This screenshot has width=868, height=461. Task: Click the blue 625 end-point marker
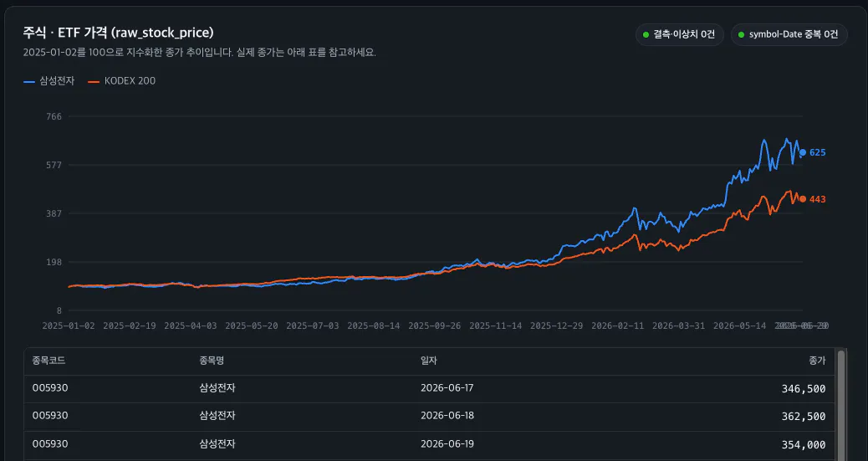(803, 152)
